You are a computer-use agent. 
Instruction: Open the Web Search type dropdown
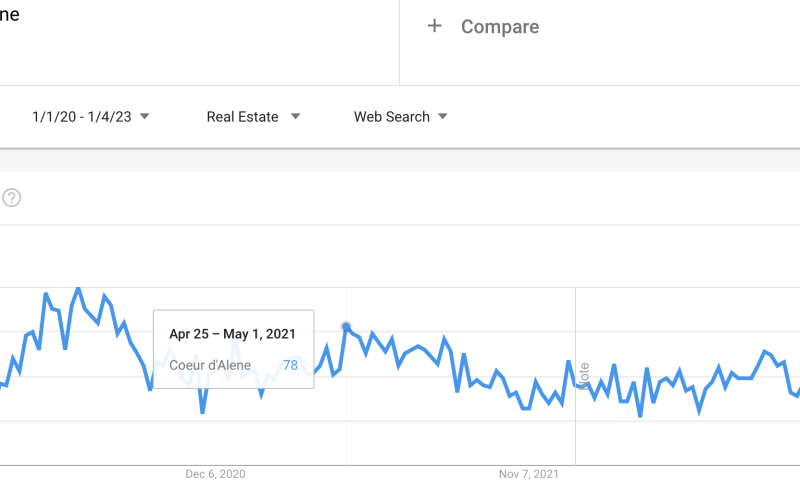click(x=392, y=117)
